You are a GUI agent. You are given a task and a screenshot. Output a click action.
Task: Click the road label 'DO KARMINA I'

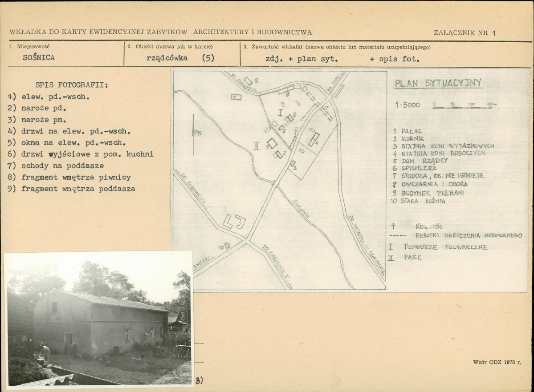pyautogui.click(x=275, y=262)
